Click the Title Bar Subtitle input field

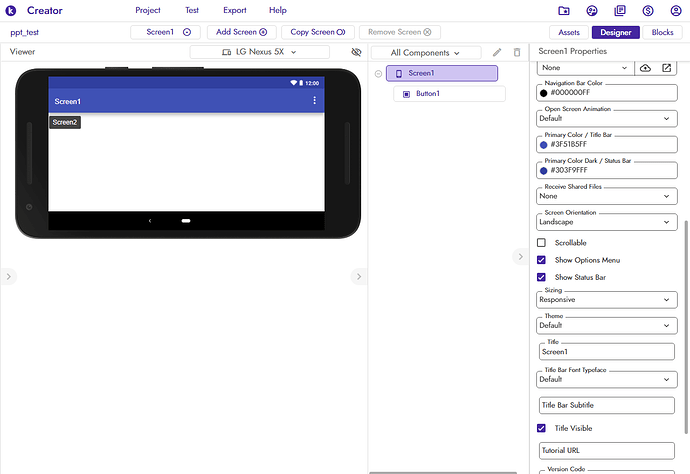(x=606, y=405)
